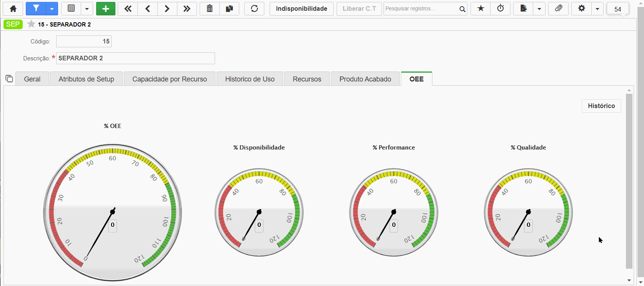The image size is (644, 286).
Task: Switch to grid list view icon
Action: 71,8
